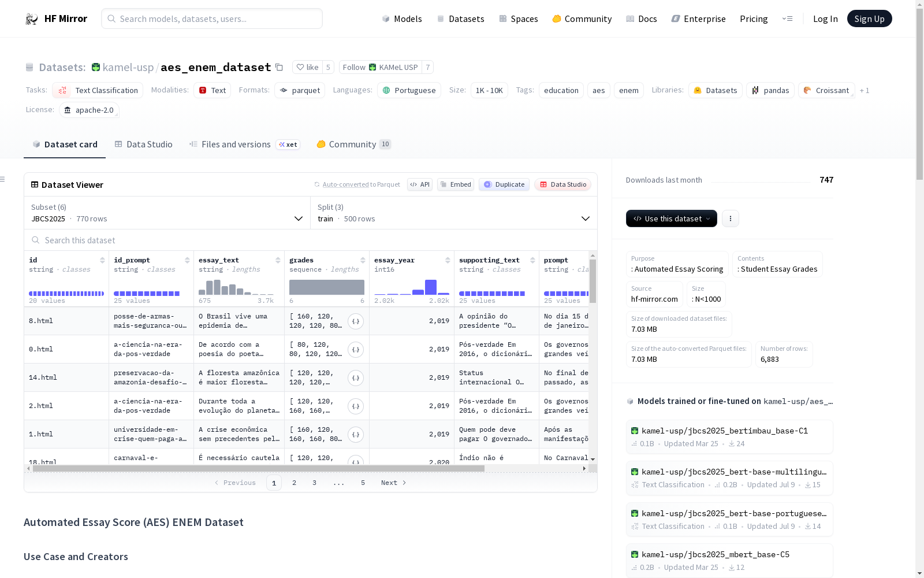Go to page 3 of results
This screenshot has width=924, height=578.
pos(314,483)
